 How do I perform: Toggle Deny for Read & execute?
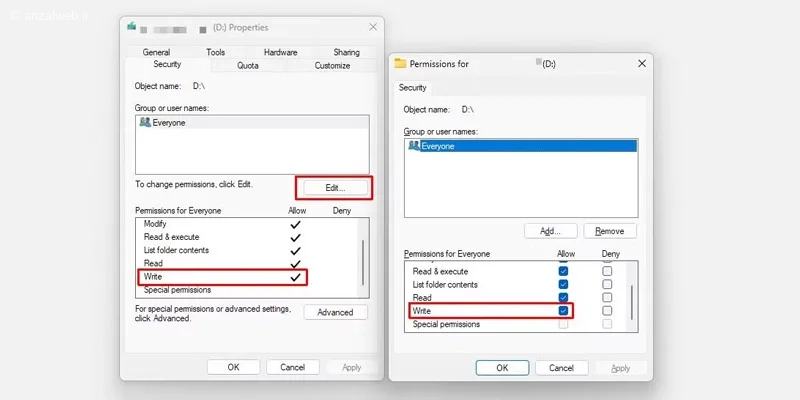tap(607, 271)
